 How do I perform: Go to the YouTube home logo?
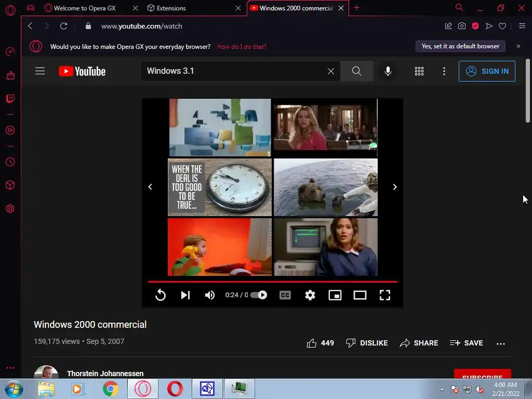click(x=82, y=71)
